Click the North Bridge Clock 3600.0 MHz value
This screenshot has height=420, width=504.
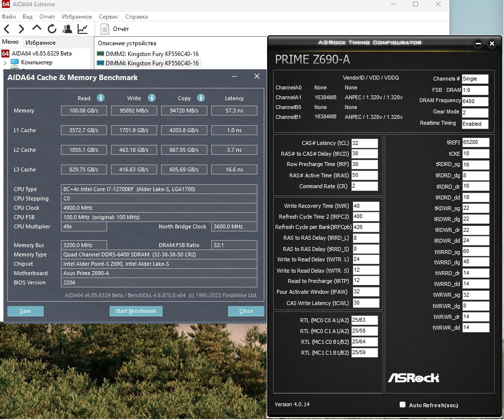click(234, 226)
